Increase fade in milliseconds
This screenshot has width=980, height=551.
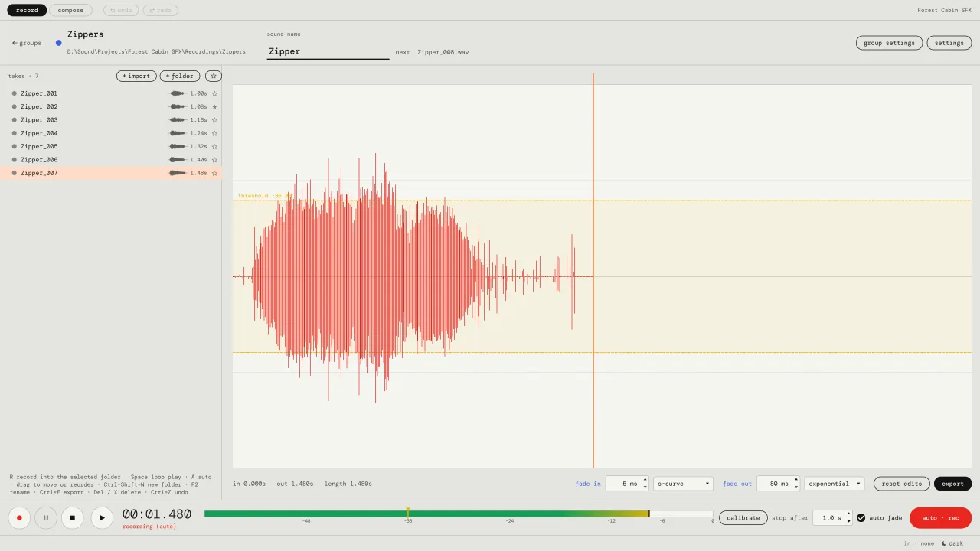point(645,480)
